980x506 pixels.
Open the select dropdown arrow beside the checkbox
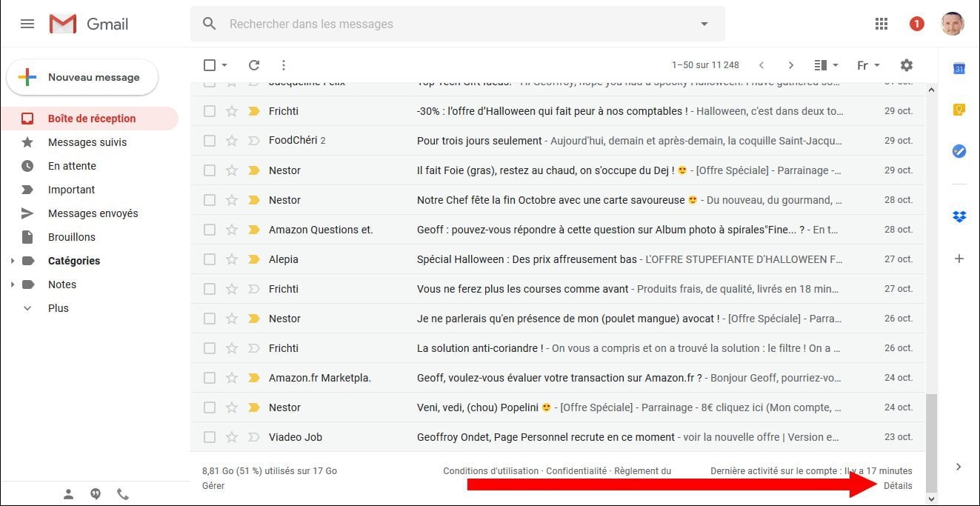[x=224, y=65]
